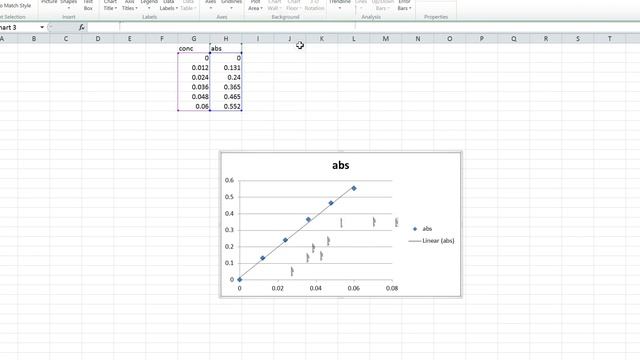This screenshot has width=640, height=360.
Task: Select the header cell labeled abs
Action: click(226, 48)
